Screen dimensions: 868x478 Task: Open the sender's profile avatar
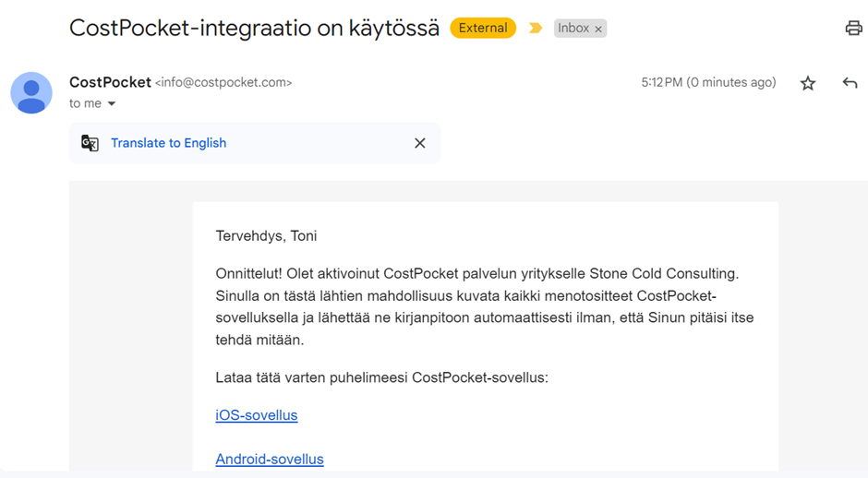click(31, 92)
